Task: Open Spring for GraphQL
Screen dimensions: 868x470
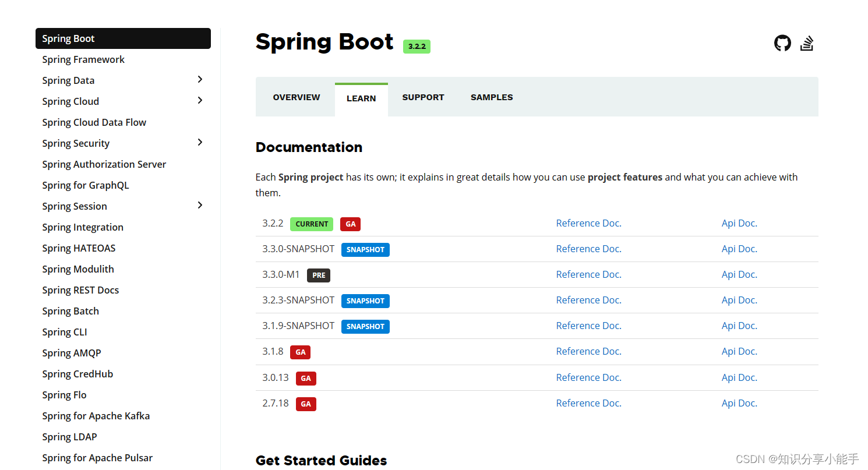Action: [85, 185]
